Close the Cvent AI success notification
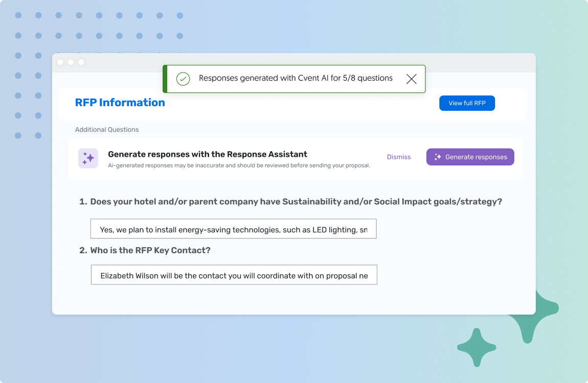Screen dimensions: 588x383 (411, 79)
